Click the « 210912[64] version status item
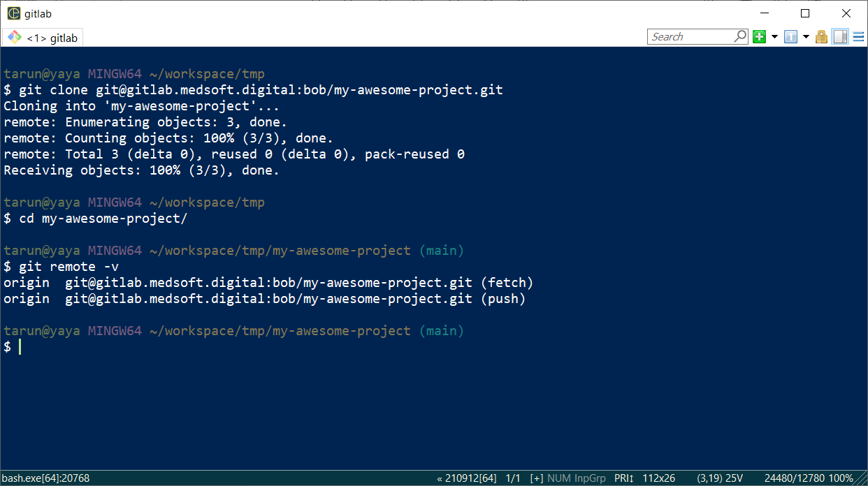868x486 pixels. [467, 478]
